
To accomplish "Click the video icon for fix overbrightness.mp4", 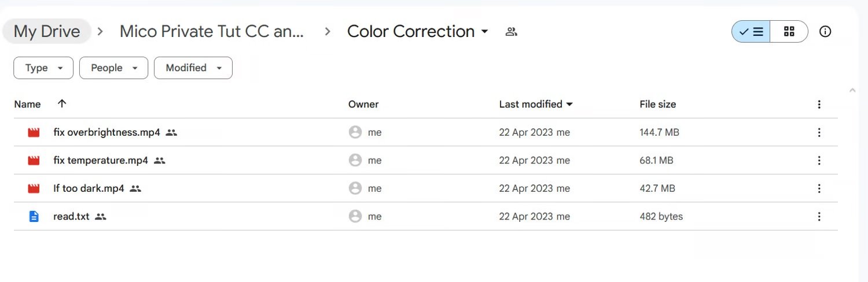I will click(34, 132).
